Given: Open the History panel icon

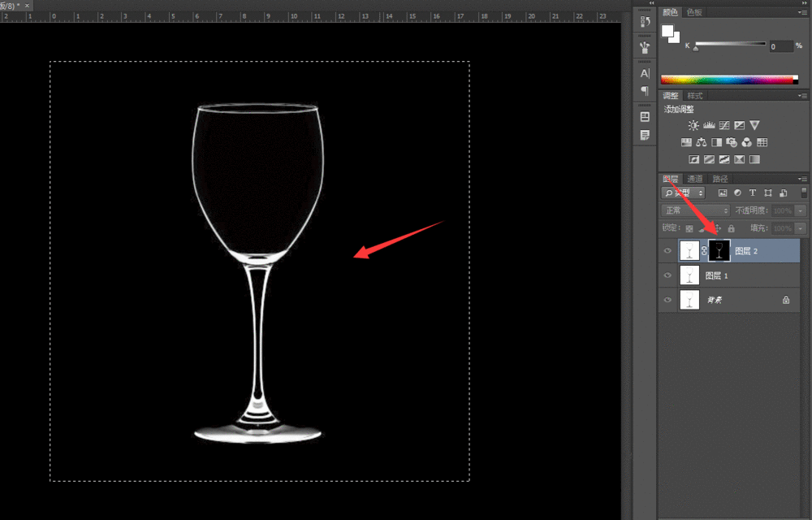Looking at the screenshot, I should [645, 23].
